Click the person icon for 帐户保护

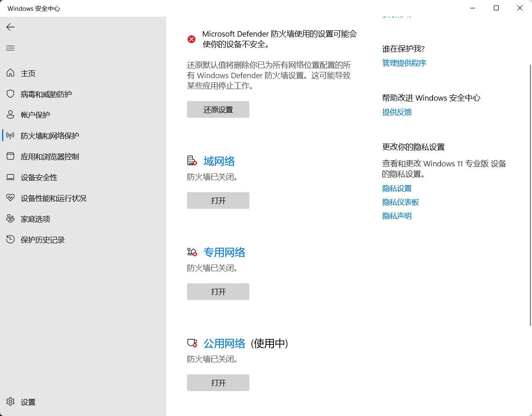pyautogui.click(x=11, y=115)
